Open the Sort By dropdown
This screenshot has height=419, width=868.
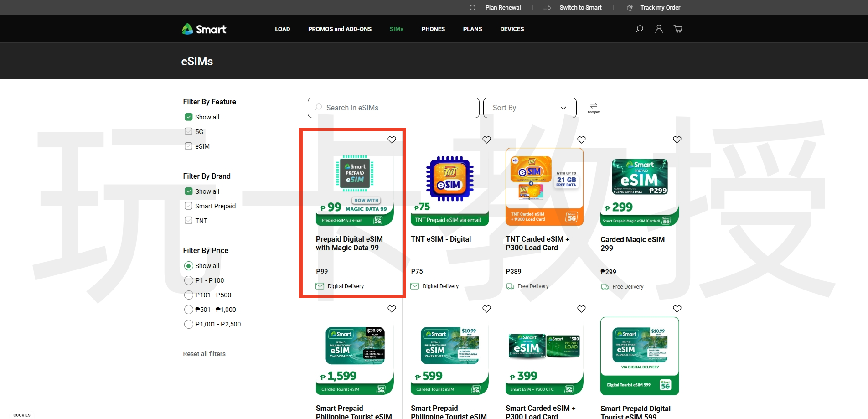[x=530, y=108]
